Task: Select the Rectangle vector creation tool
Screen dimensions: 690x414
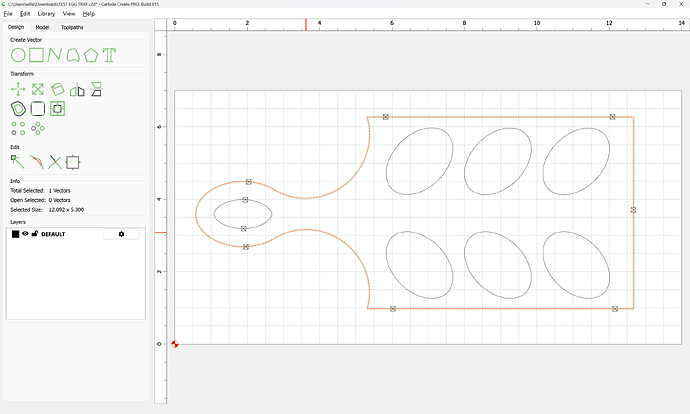Action: pyautogui.click(x=37, y=55)
